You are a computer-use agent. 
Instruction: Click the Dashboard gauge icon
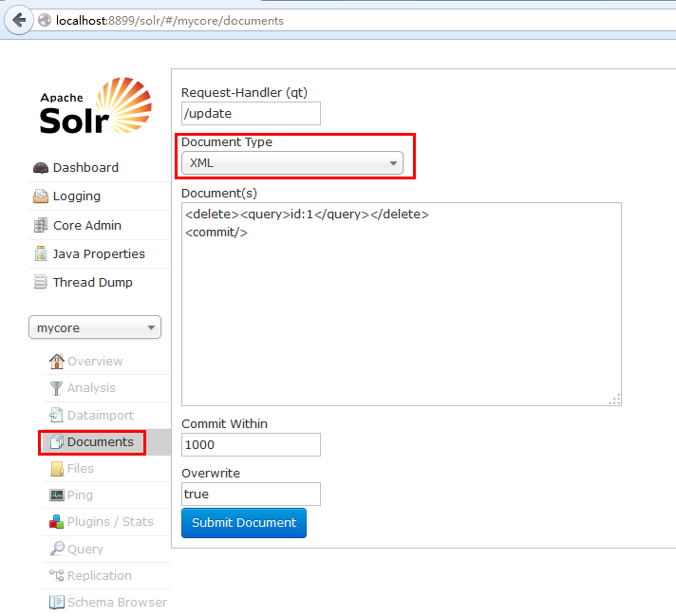point(41,168)
